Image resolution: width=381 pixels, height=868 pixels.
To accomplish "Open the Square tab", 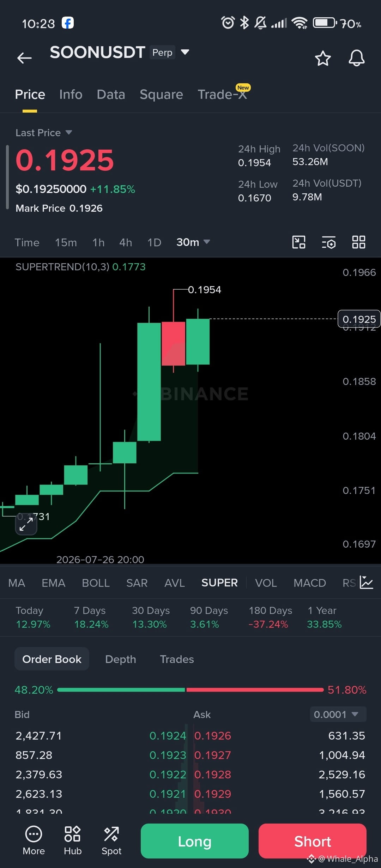I will 161,95.
